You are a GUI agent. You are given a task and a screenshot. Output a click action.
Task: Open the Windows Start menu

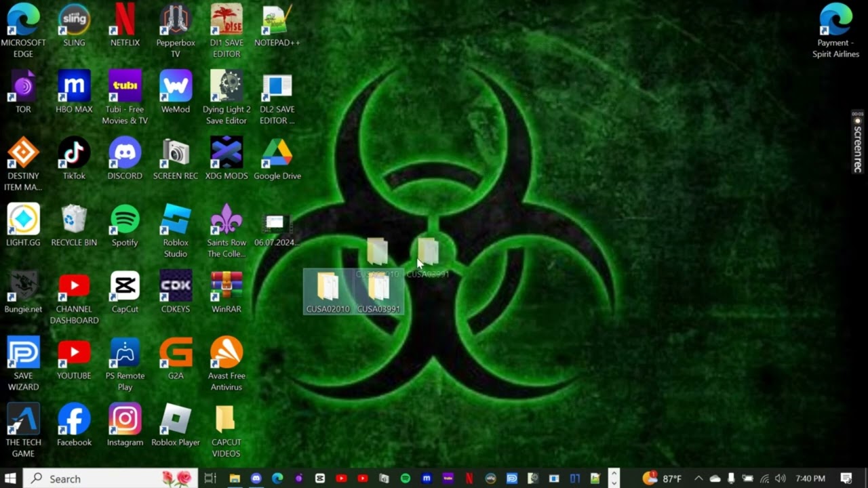11,479
